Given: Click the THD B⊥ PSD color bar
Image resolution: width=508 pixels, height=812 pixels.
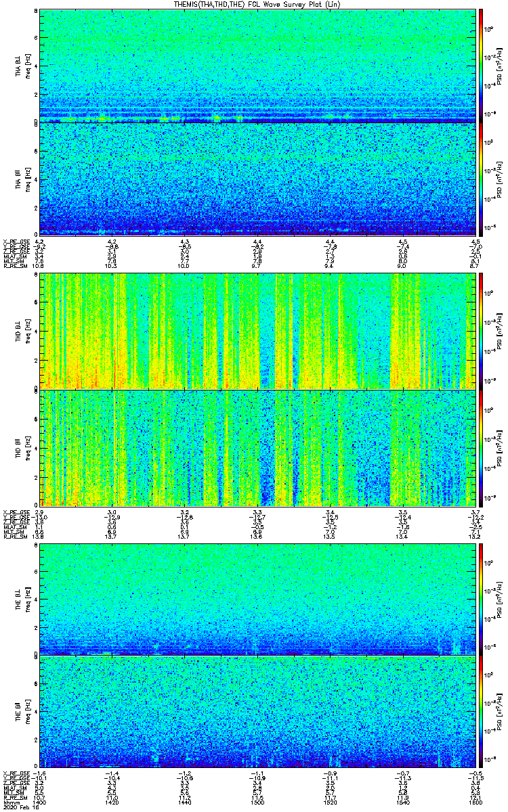Looking at the screenshot, I should point(481,331).
